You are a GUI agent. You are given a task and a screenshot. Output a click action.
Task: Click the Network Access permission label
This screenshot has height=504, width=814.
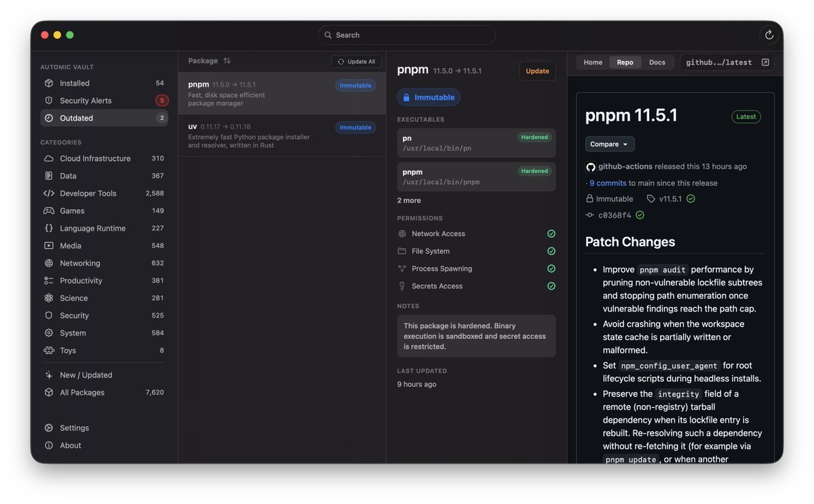(438, 234)
